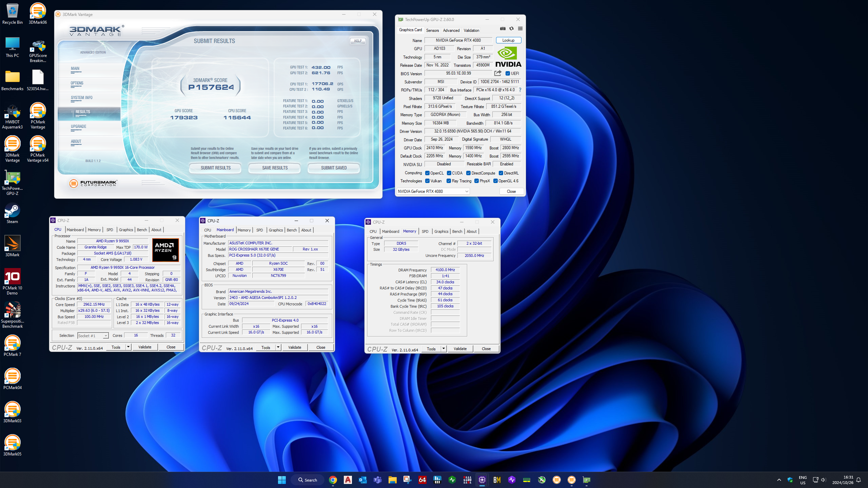Click the taskbar Search box
Image resolution: width=868 pixels, height=488 pixels.
click(x=308, y=480)
